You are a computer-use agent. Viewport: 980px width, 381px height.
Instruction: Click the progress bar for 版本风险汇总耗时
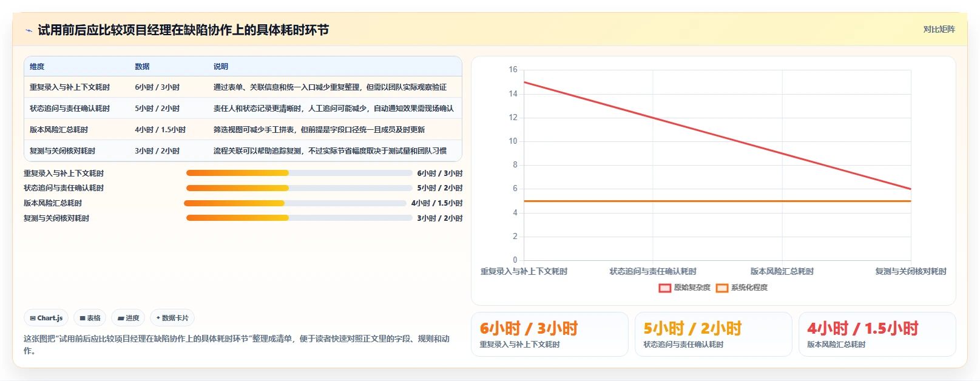[295, 203]
